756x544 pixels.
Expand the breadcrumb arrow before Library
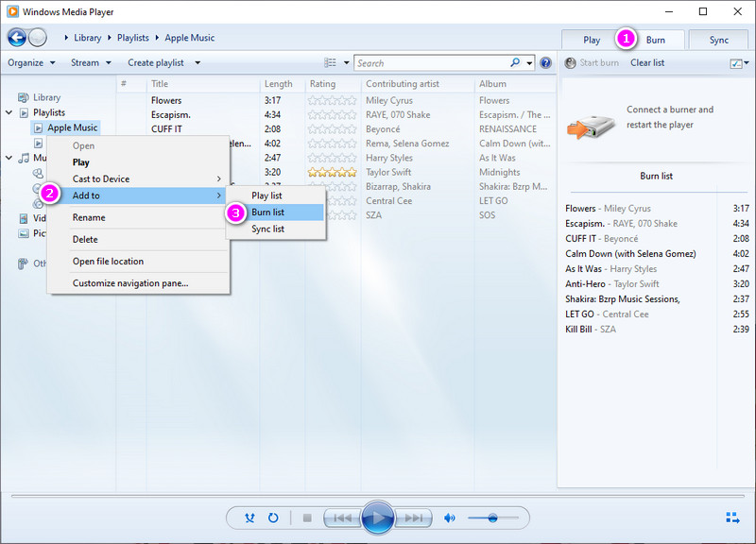pyautogui.click(x=66, y=38)
